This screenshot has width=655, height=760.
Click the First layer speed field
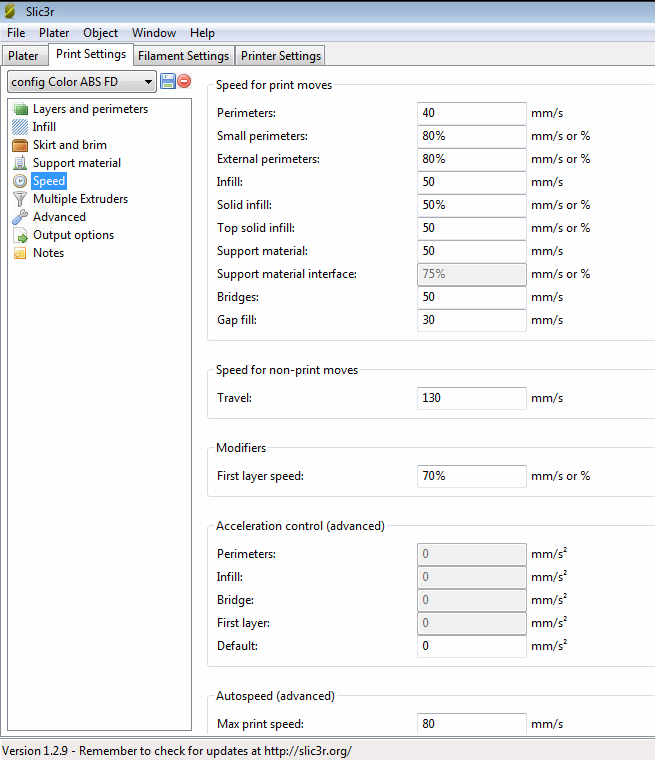point(471,476)
